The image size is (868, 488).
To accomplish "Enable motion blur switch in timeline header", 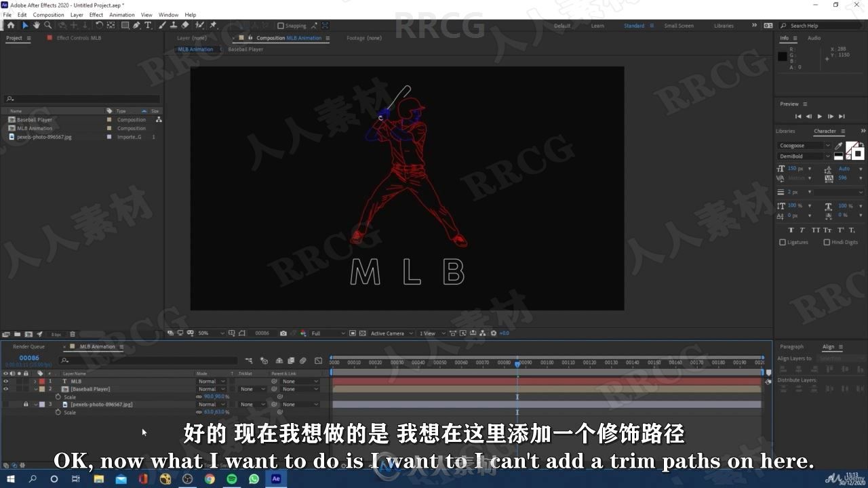I will [x=303, y=361].
